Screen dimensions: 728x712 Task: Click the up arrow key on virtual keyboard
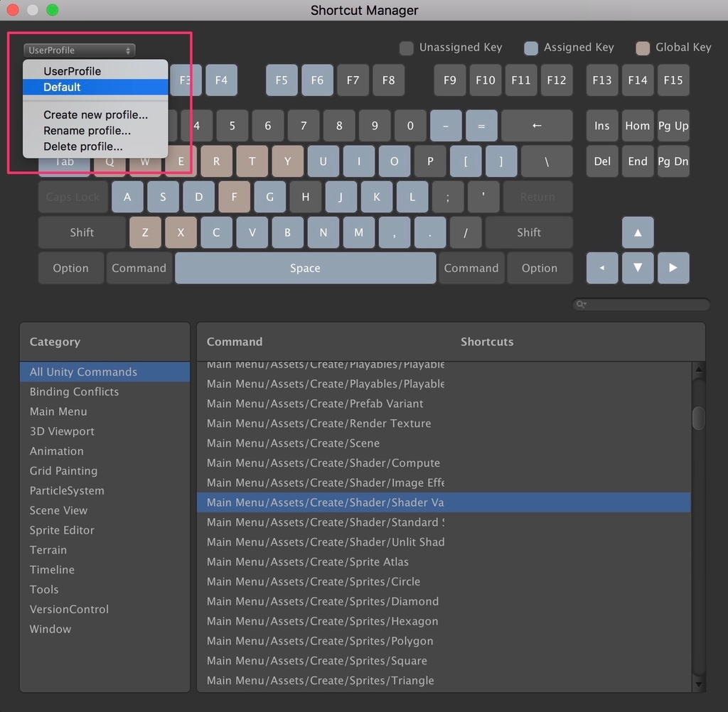[x=638, y=232]
